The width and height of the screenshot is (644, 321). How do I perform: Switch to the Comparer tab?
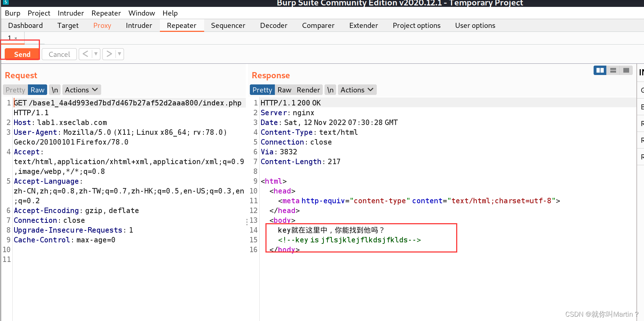click(x=318, y=25)
